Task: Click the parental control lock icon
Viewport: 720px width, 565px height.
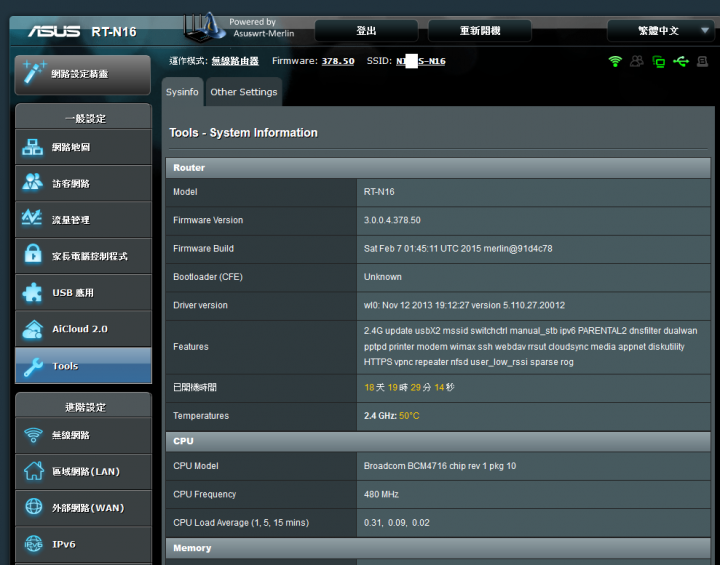Action: tap(33, 253)
